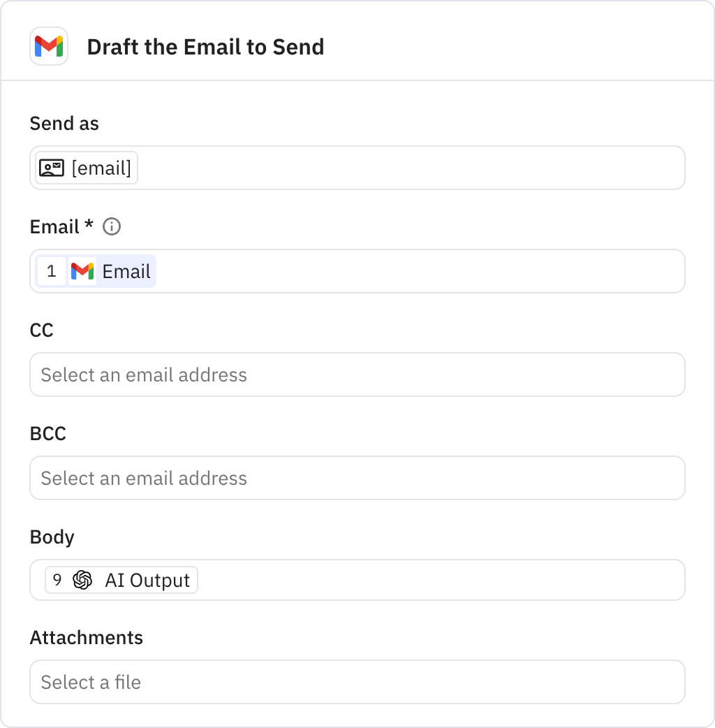Image resolution: width=715 pixels, height=728 pixels.
Task: Click the Gmail icon next to Draft the Email title
Action: coord(49,46)
